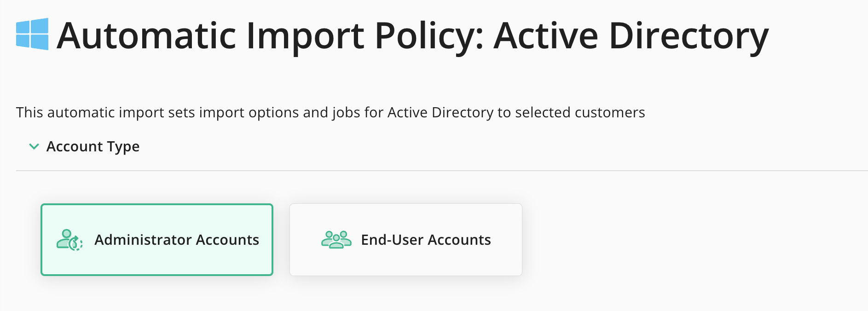This screenshot has height=311, width=868.
Task: Click the Windows logo icon beside the title
Action: [32, 34]
